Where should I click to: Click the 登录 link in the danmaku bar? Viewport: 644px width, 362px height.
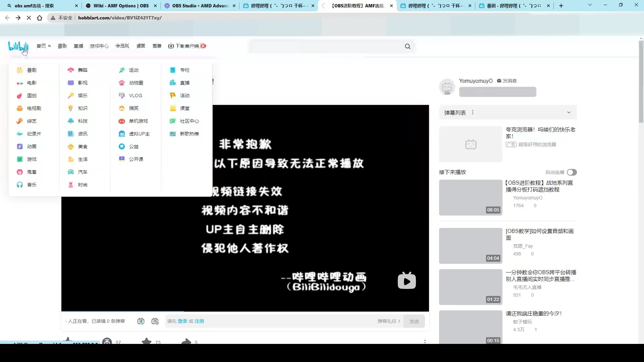pyautogui.click(x=182, y=321)
